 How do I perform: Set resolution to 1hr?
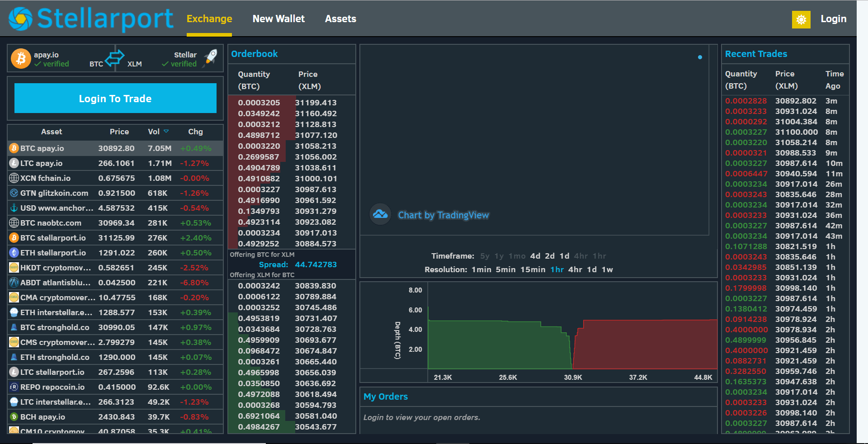click(557, 269)
